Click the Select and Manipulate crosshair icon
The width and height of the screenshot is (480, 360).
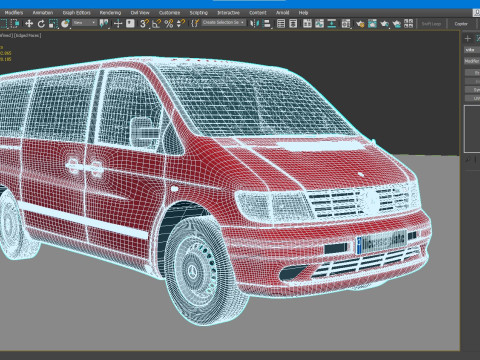118,24
